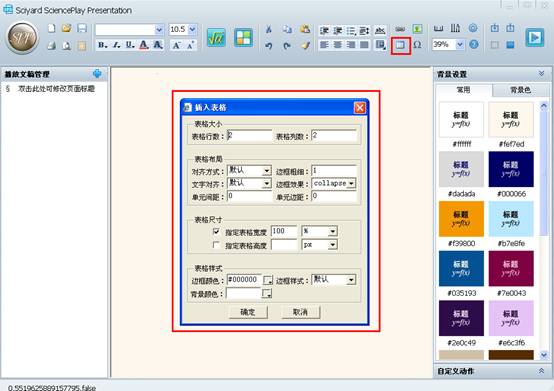The width and height of the screenshot is (554, 391).
Task: Click the 表格列数 column count input field
Action: click(334, 136)
